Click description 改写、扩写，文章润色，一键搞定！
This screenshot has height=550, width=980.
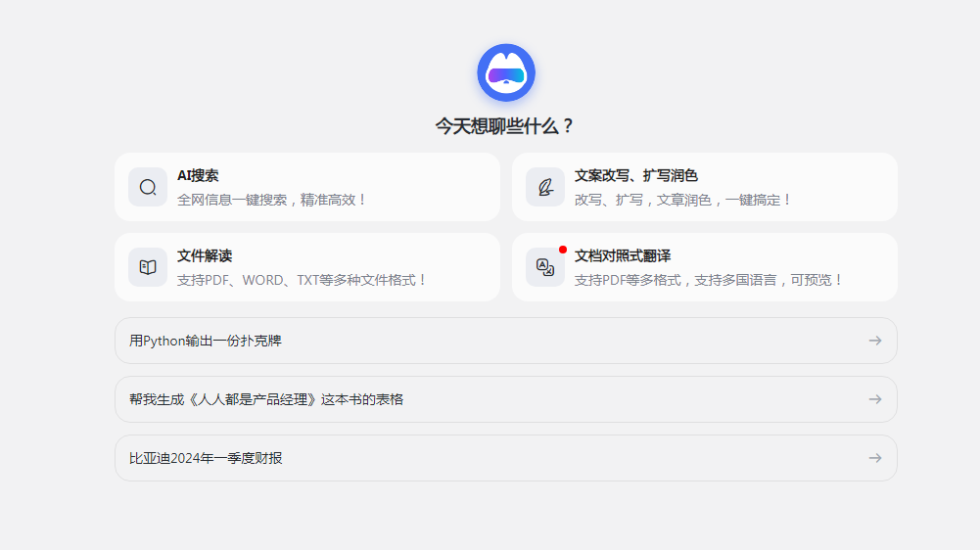coord(682,200)
